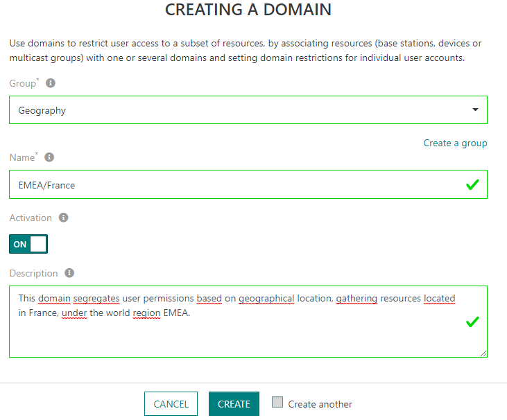Click the Description info icon
This screenshot has width=507, height=420.
click(69, 273)
